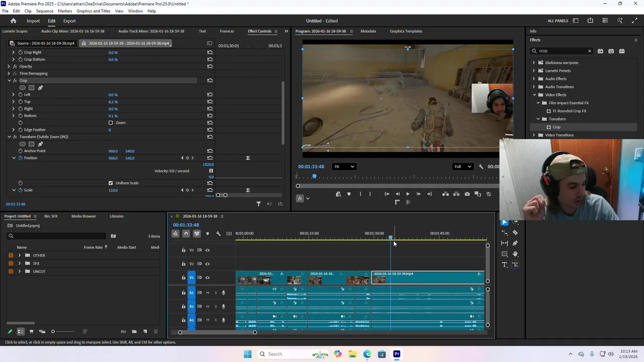Hide V1 track output eye
This screenshot has height=362, width=644.
point(207,278)
